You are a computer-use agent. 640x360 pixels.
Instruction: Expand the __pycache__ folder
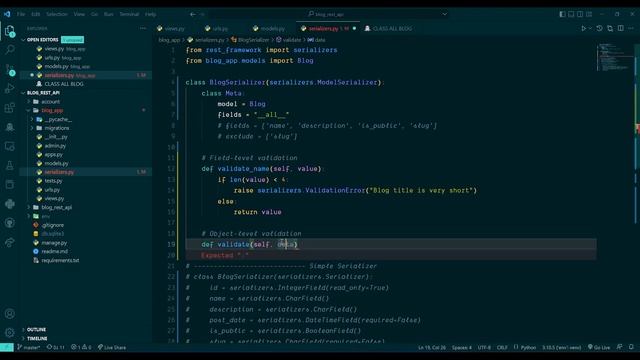pyautogui.click(x=58, y=119)
